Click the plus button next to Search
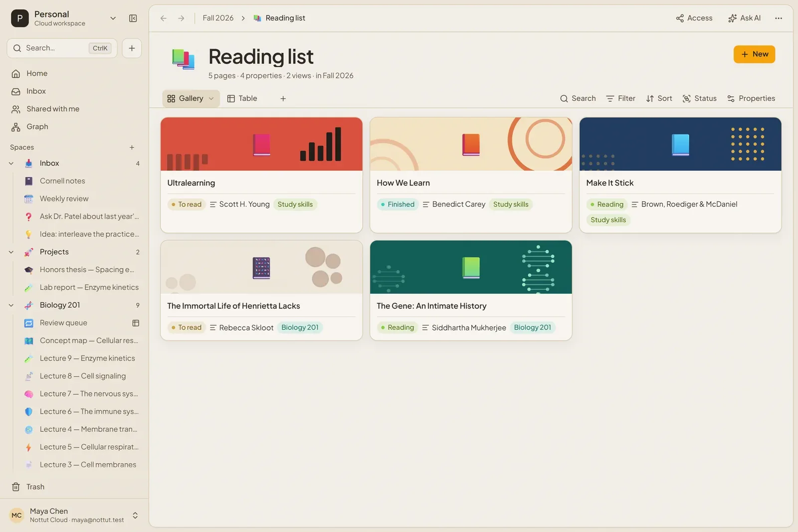Image resolution: width=798 pixels, height=532 pixels. click(132, 48)
